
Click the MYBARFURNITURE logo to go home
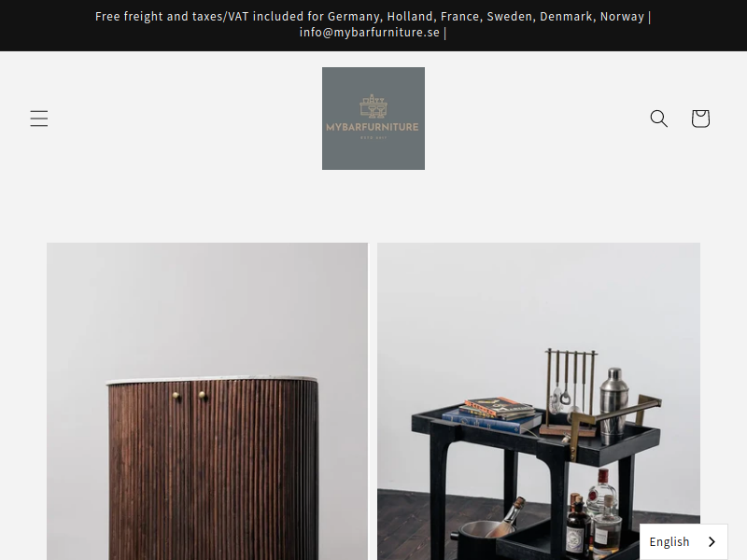tap(373, 119)
